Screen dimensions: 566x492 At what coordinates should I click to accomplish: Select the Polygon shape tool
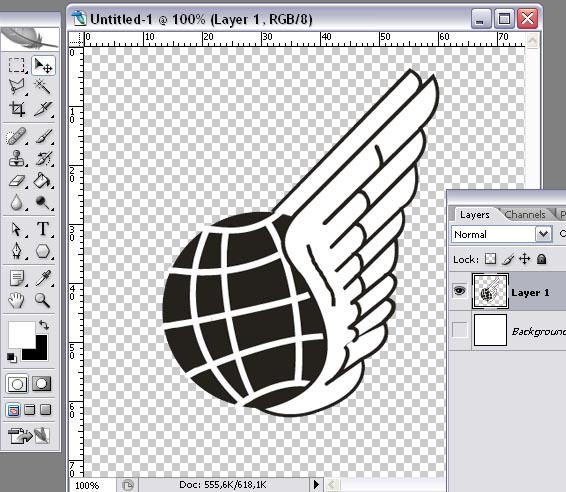[x=43, y=251]
